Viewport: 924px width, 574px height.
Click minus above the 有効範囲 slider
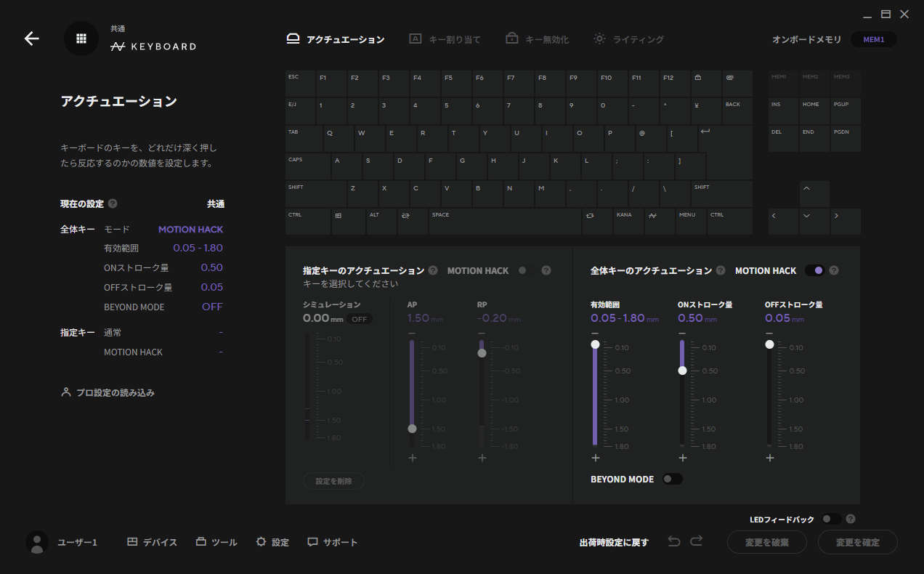595,333
